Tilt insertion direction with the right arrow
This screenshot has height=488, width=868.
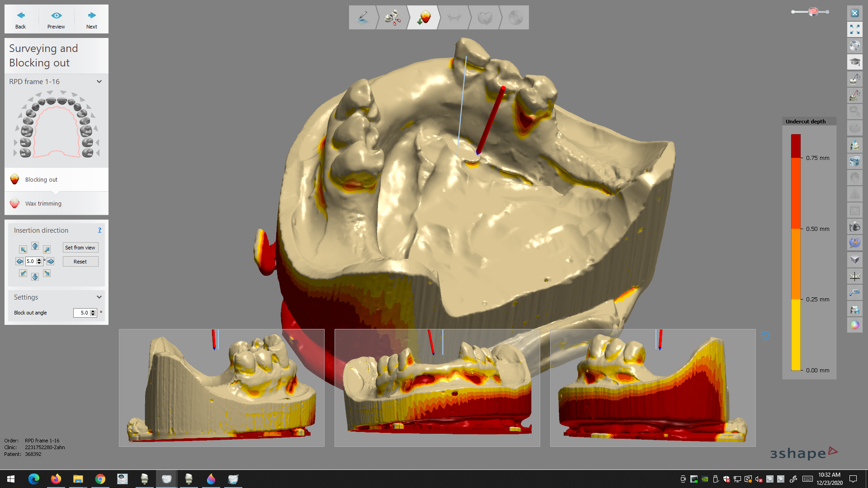click(51, 261)
